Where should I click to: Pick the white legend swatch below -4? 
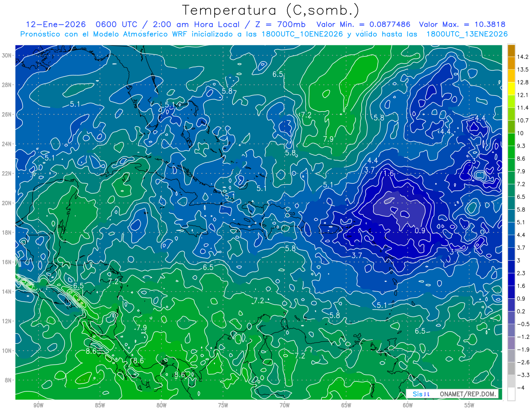click(x=511, y=394)
